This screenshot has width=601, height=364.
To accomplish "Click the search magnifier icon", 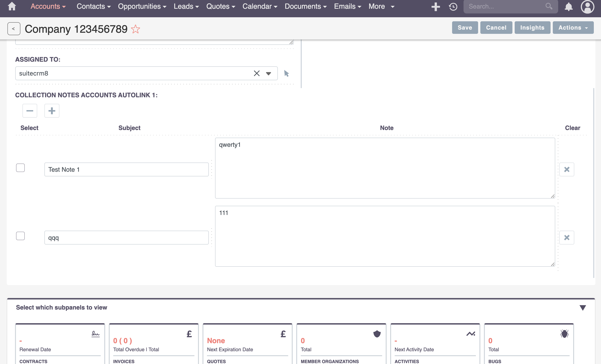I will [549, 6].
